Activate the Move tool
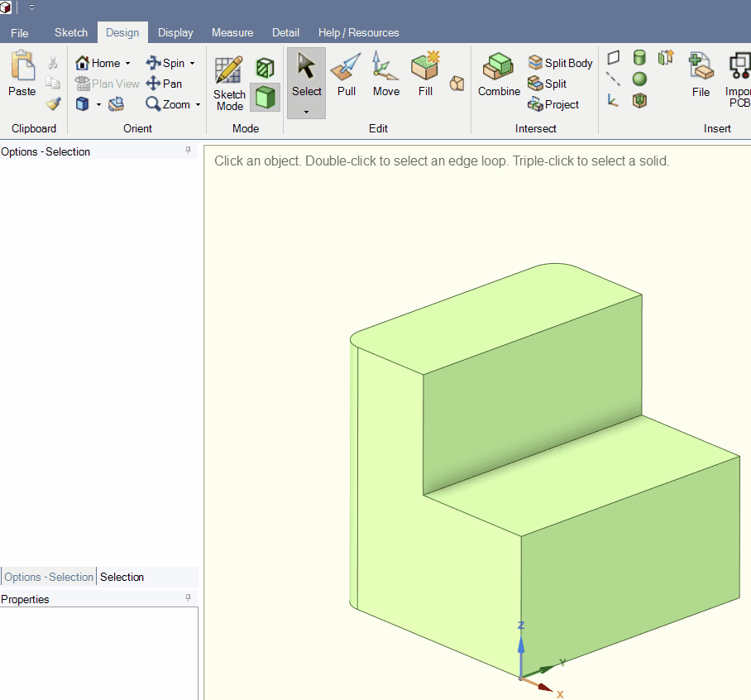Viewport: 751px width, 700px height. click(x=386, y=74)
